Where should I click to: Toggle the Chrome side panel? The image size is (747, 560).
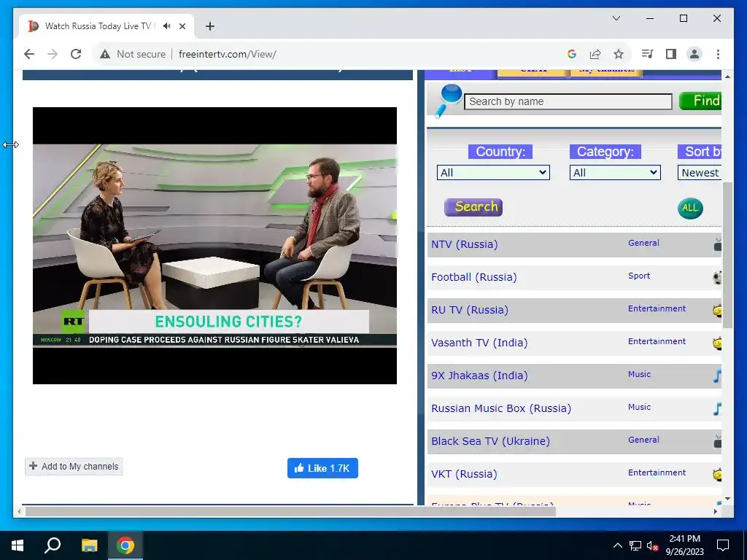[x=671, y=54]
